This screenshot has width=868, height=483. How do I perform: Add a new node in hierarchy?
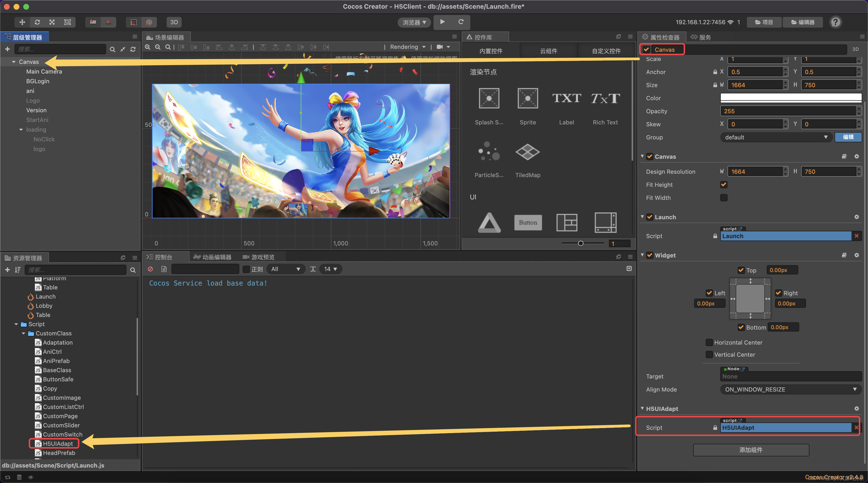coord(8,49)
